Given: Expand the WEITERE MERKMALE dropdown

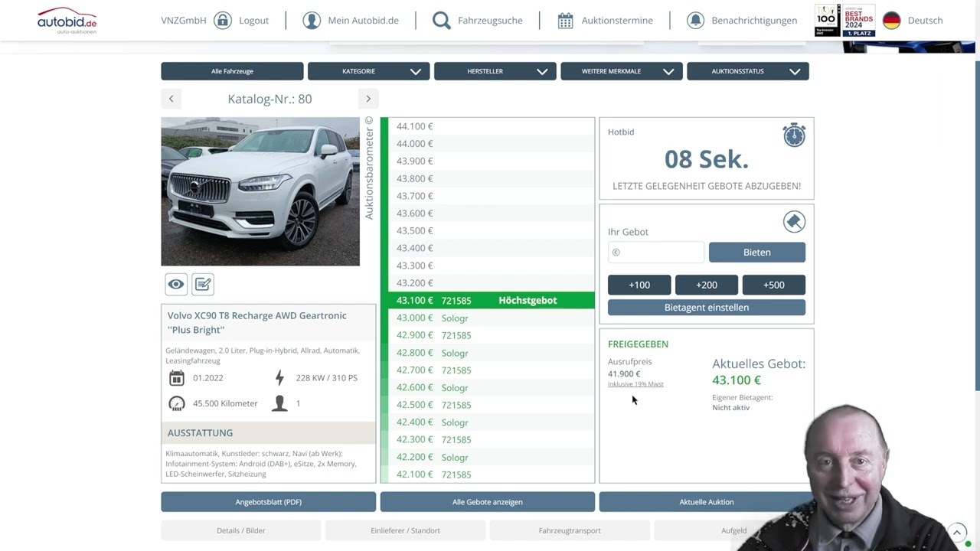Looking at the screenshot, I should pyautogui.click(x=621, y=71).
